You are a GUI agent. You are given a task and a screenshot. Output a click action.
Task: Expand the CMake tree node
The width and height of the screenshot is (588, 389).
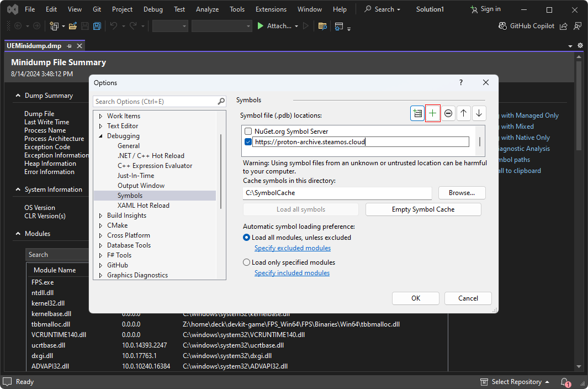100,225
